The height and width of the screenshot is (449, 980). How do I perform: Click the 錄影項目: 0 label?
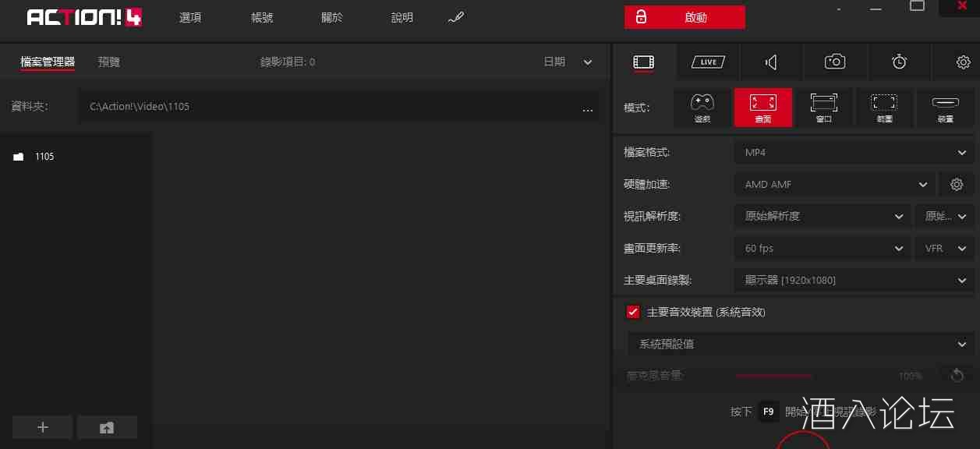pos(288,62)
